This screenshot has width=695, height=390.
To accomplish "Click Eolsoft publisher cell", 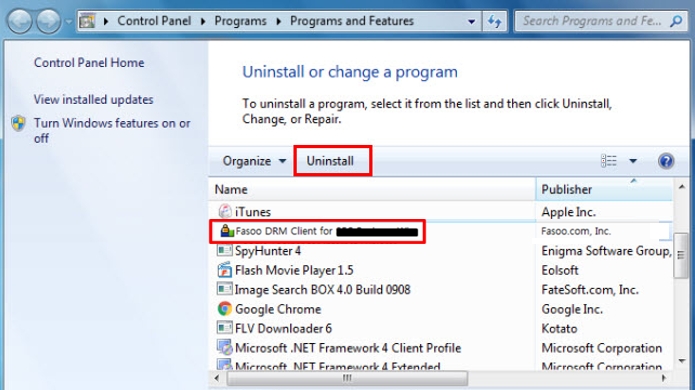I will [x=560, y=270].
